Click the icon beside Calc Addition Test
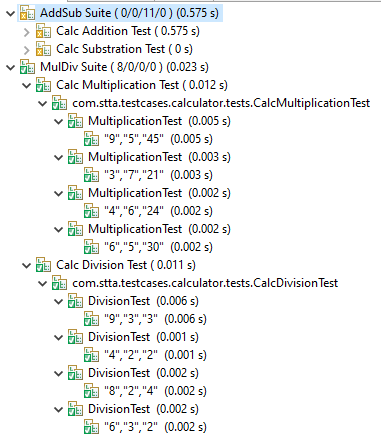The width and height of the screenshot is (381, 440). (x=43, y=31)
